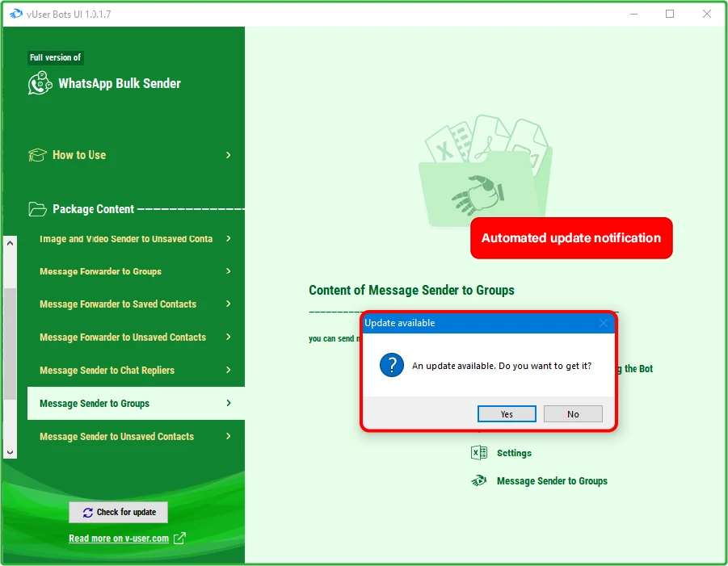The width and height of the screenshot is (728, 566).
Task: Click the 'Full version of' label
Action: tap(55, 57)
